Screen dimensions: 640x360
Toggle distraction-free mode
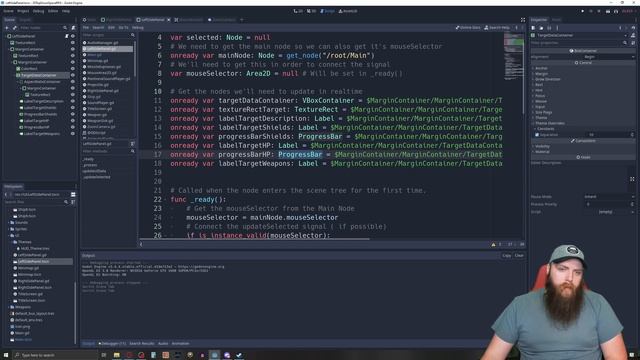(523, 20)
